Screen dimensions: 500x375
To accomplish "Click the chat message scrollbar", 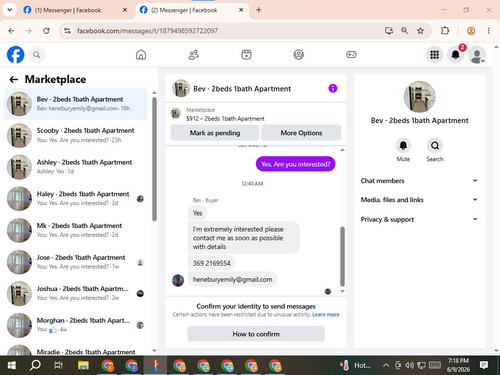I will coord(342,256).
